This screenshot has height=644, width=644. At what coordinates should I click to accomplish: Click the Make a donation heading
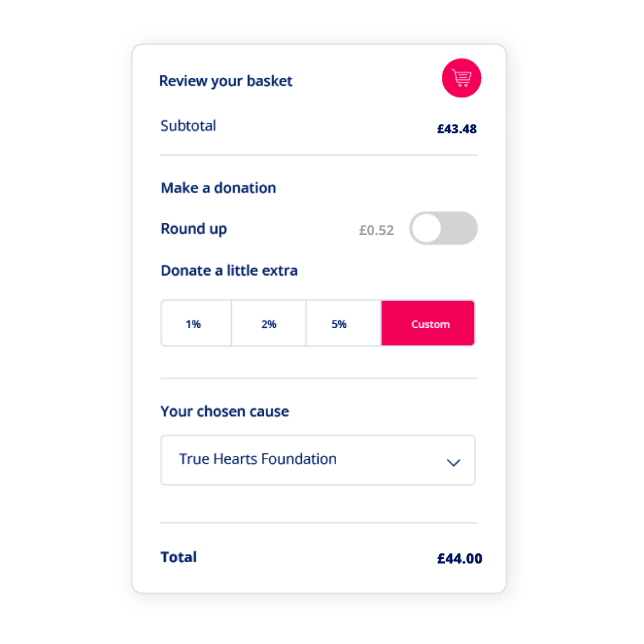click(x=218, y=188)
